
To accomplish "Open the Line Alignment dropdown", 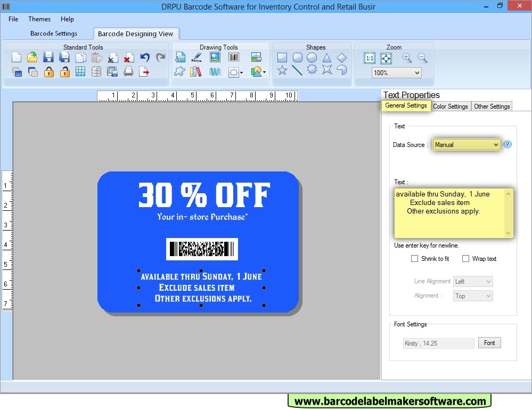I will click(x=473, y=282).
